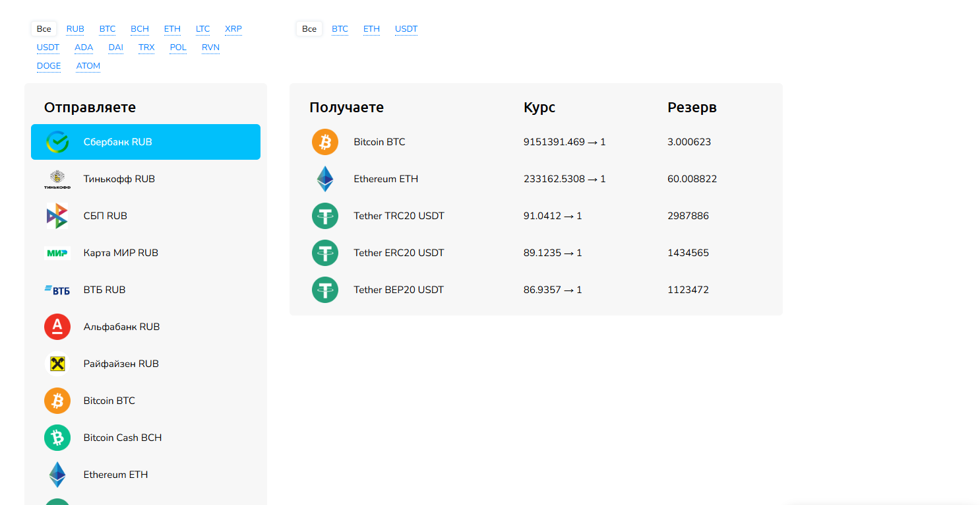This screenshot has height=505, width=980.
Task: Choose Bitcoin BTC as receive currency
Action: click(379, 142)
